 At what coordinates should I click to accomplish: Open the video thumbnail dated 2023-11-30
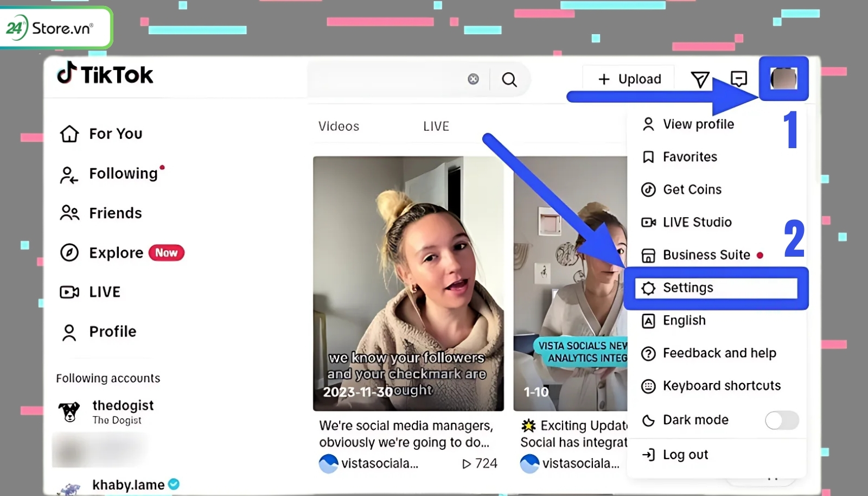tap(409, 283)
